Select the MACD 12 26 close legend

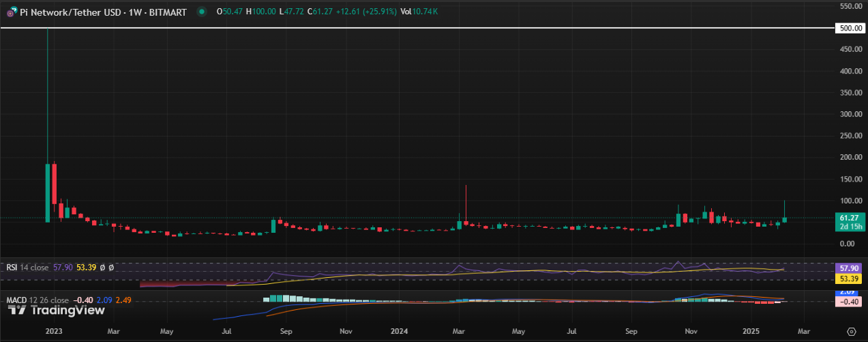tap(38, 300)
